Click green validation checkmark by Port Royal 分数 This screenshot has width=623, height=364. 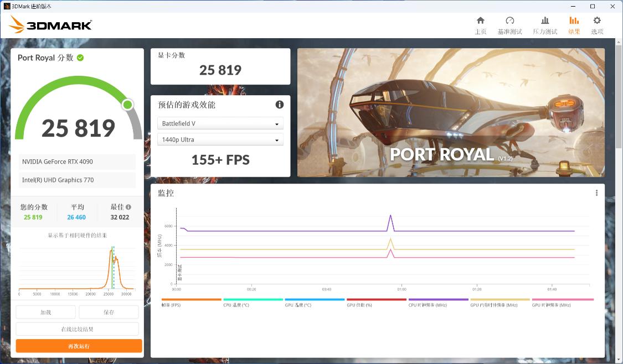click(80, 58)
